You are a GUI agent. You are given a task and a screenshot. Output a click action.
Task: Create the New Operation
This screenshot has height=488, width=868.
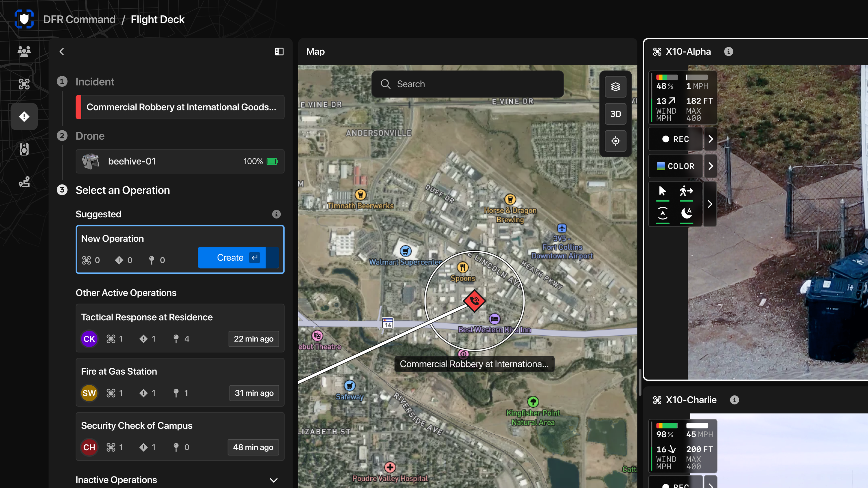tap(238, 258)
